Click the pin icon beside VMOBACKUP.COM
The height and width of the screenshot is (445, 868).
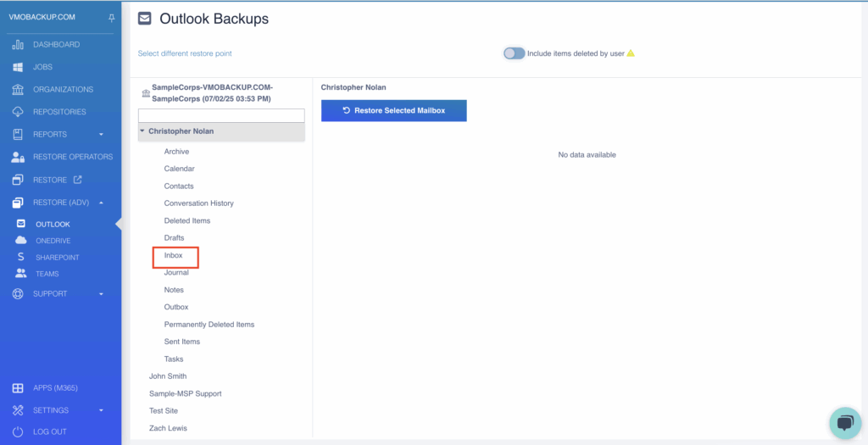point(111,19)
